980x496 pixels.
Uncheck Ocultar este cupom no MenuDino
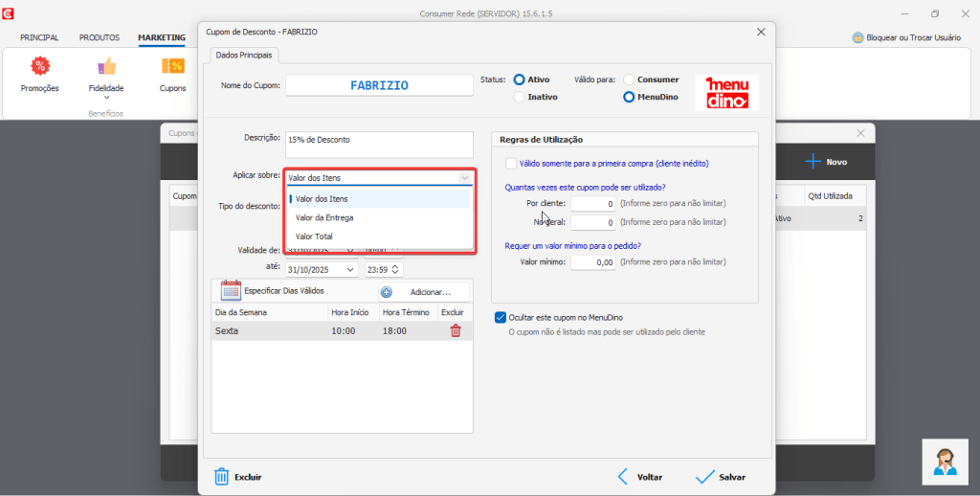coord(501,317)
